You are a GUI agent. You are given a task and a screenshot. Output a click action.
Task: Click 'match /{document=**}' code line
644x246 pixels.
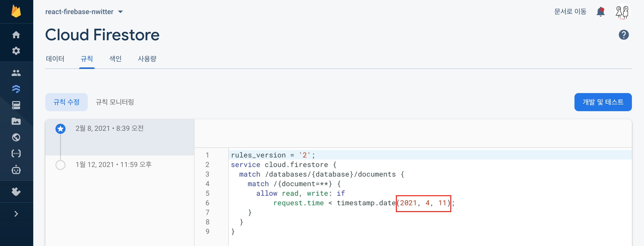click(294, 184)
